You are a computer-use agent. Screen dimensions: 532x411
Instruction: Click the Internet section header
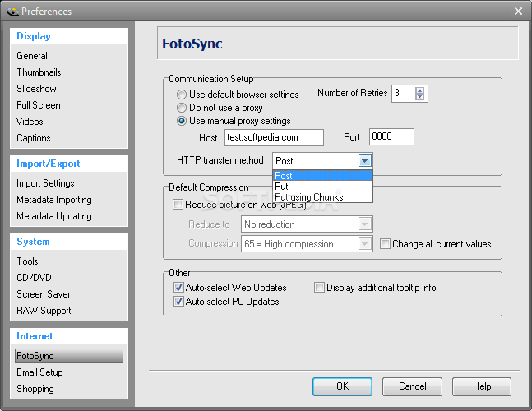point(35,336)
